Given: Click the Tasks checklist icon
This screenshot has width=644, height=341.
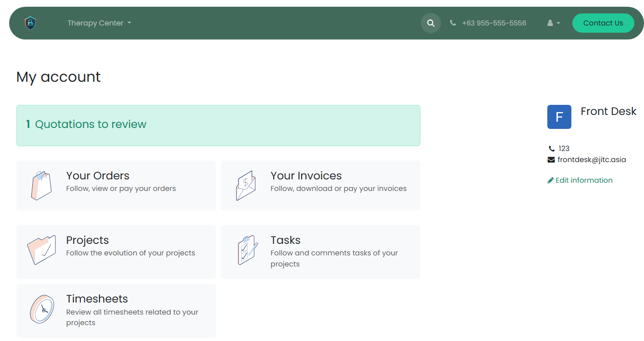Looking at the screenshot, I should point(247,250).
